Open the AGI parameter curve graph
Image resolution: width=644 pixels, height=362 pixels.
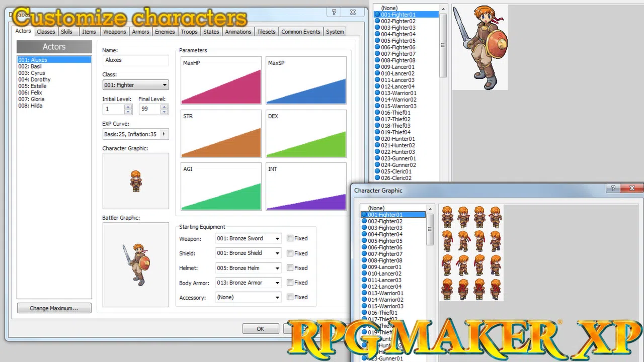pyautogui.click(x=221, y=187)
